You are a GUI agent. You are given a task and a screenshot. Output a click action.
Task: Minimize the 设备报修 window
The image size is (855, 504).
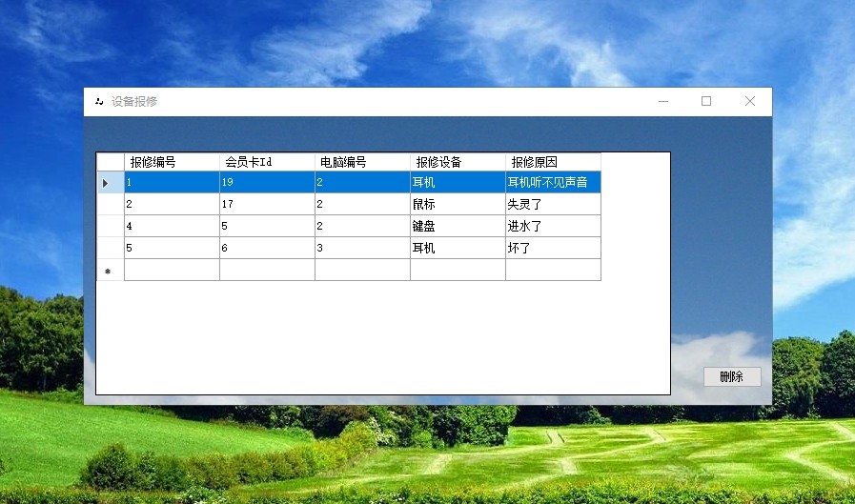(663, 101)
